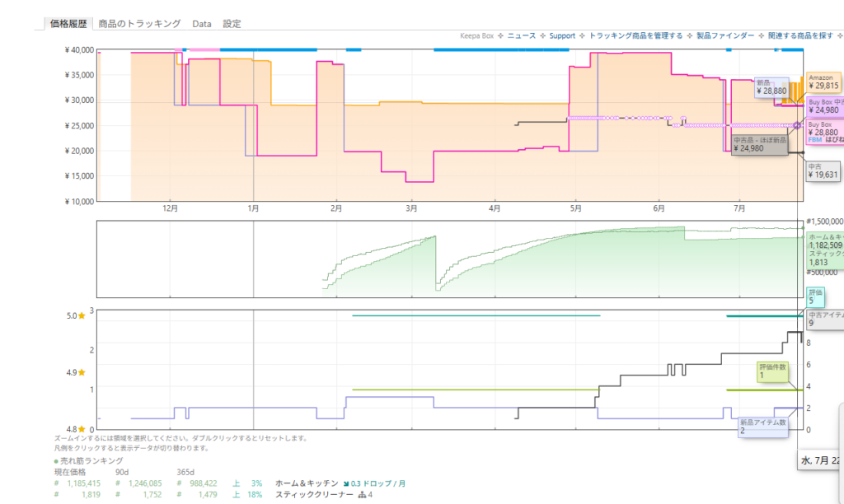Click the 関連する商品を探す link
The image size is (844, 504).
coord(800,35)
